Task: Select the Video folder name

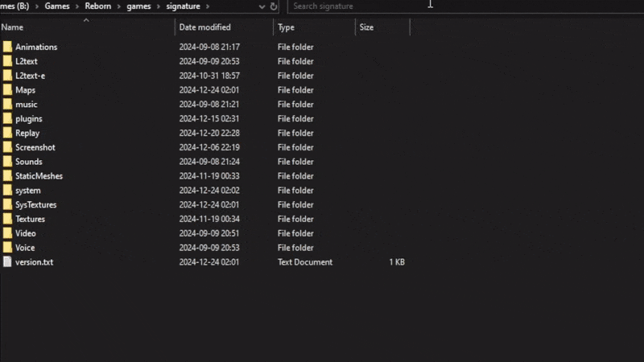Action: pos(26,233)
